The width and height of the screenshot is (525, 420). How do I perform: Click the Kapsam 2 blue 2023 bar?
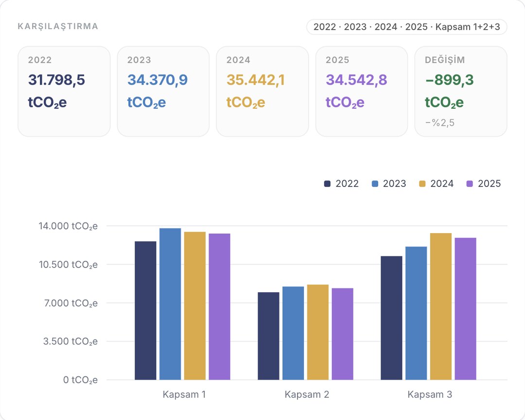point(293,333)
